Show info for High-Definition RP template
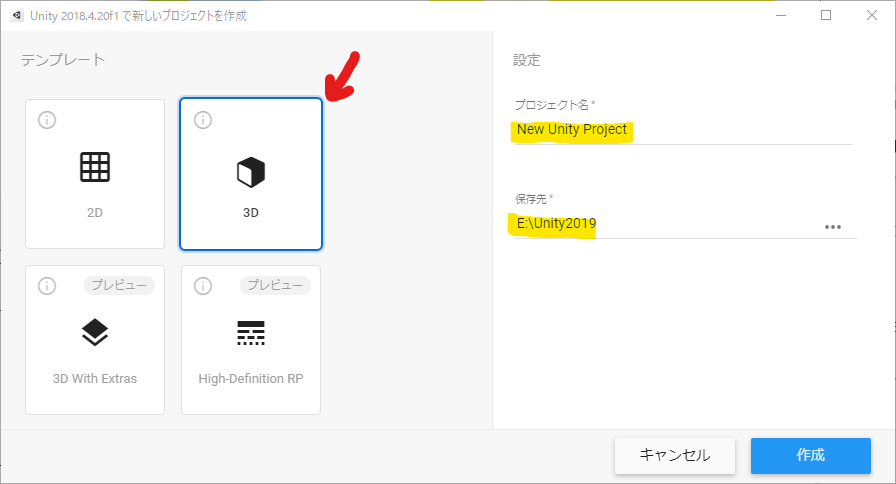The height and width of the screenshot is (484, 896). pos(202,286)
